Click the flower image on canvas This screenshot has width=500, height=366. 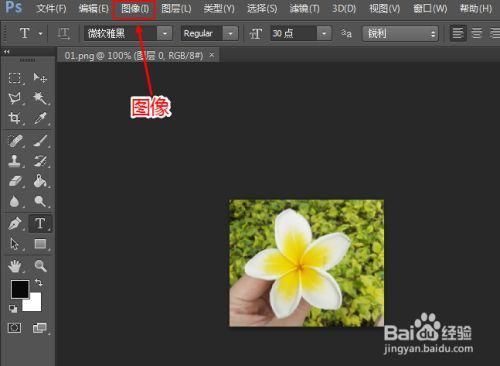coord(306,263)
